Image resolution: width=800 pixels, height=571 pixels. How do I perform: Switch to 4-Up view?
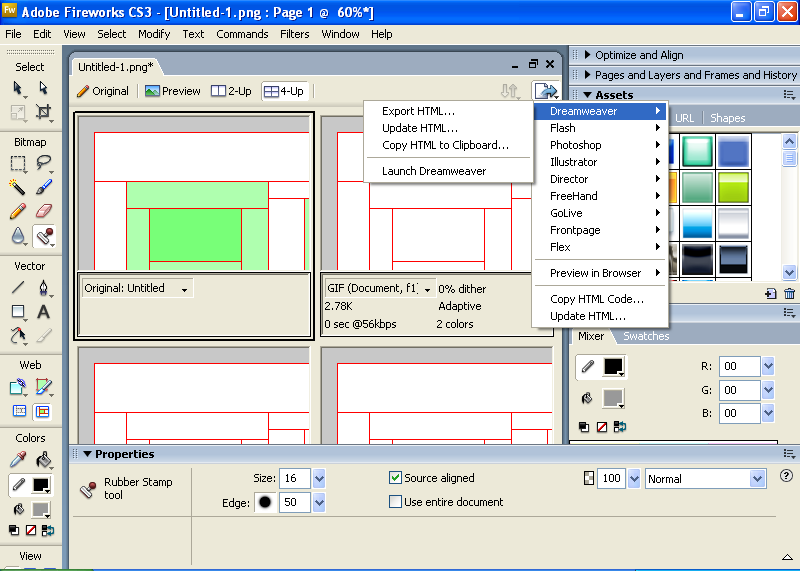click(x=284, y=91)
